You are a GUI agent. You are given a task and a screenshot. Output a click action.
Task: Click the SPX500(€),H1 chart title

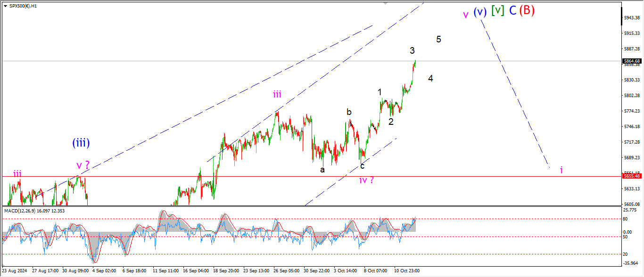coord(21,6)
